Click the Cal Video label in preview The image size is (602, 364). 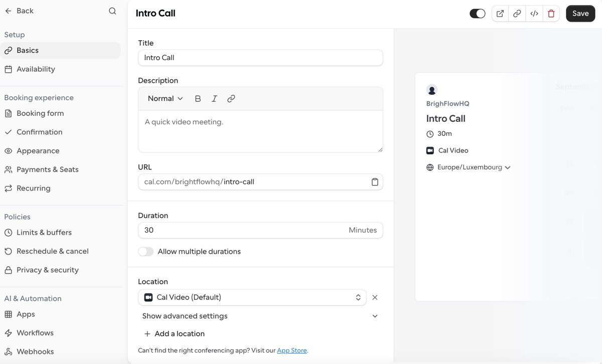(x=453, y=150)
